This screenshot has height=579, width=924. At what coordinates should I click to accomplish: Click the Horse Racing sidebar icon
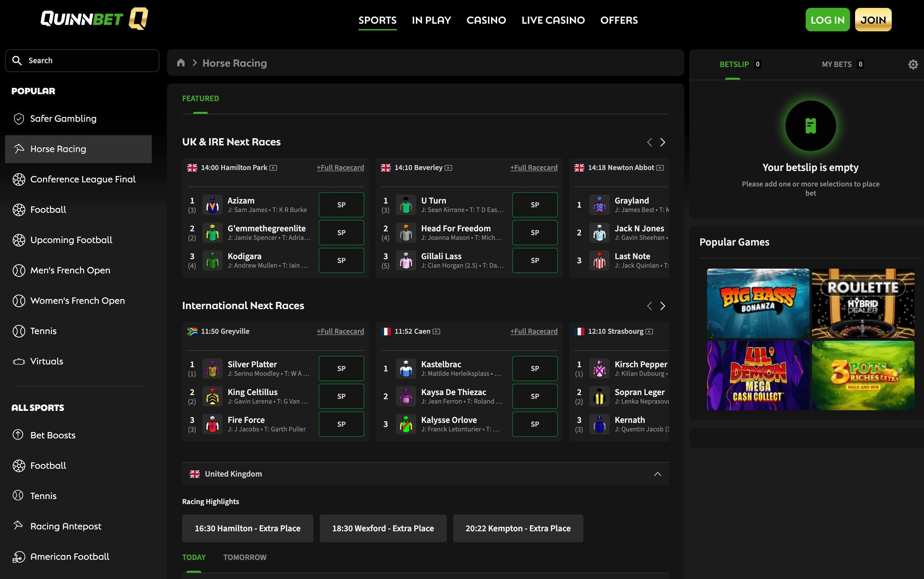pyautogui.click(x=19, y=149)
